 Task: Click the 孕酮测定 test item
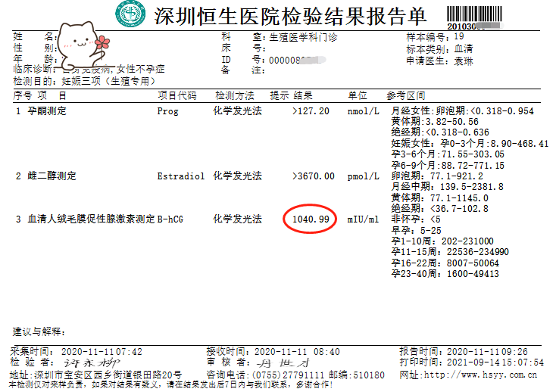[47, 111]
